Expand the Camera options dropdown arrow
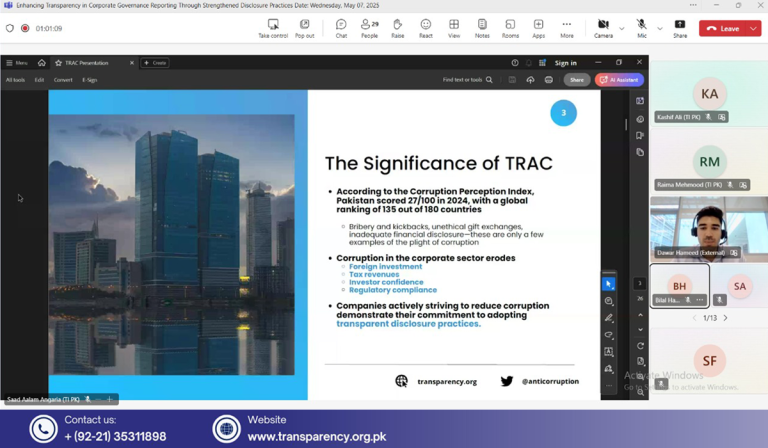 pyautogui.click(x=621, y=29)
